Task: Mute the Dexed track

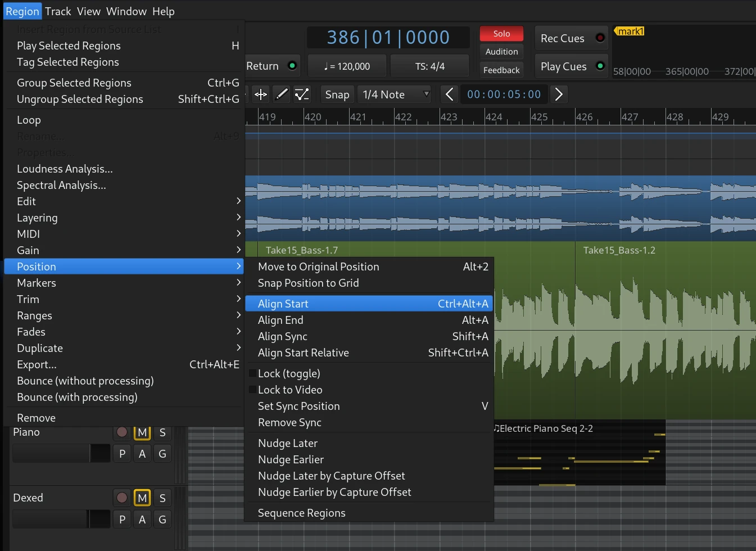Action: click(x=142, y=498)
